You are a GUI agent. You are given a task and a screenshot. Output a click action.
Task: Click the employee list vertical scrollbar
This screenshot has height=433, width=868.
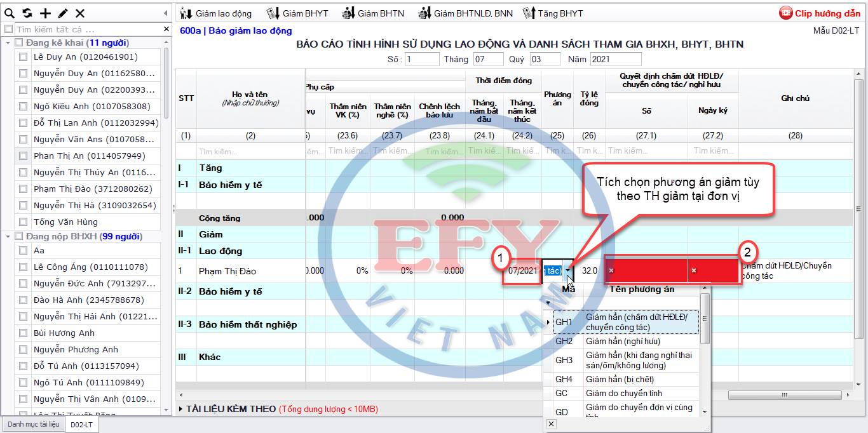(166, 83)
